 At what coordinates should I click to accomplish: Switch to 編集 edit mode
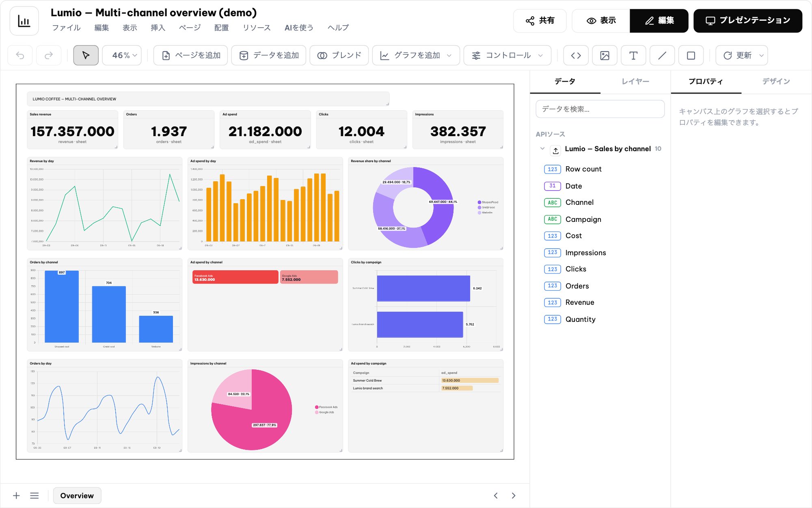(659, 21)
